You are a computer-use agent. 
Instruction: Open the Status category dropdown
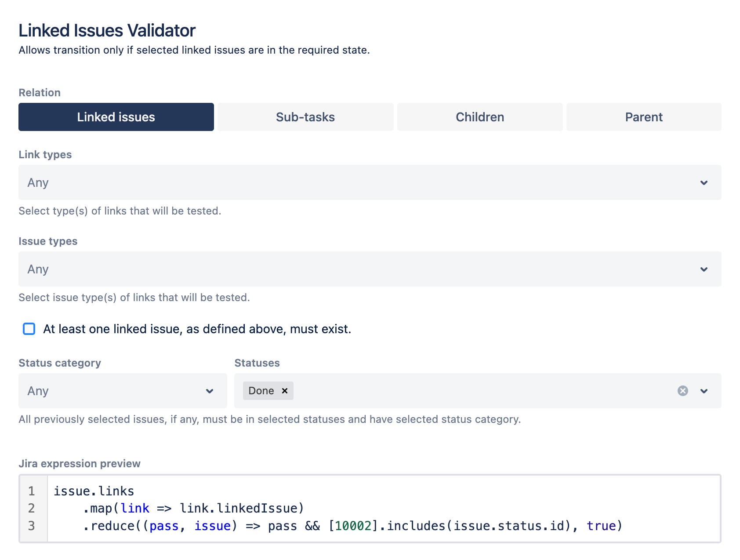(122, 391)
